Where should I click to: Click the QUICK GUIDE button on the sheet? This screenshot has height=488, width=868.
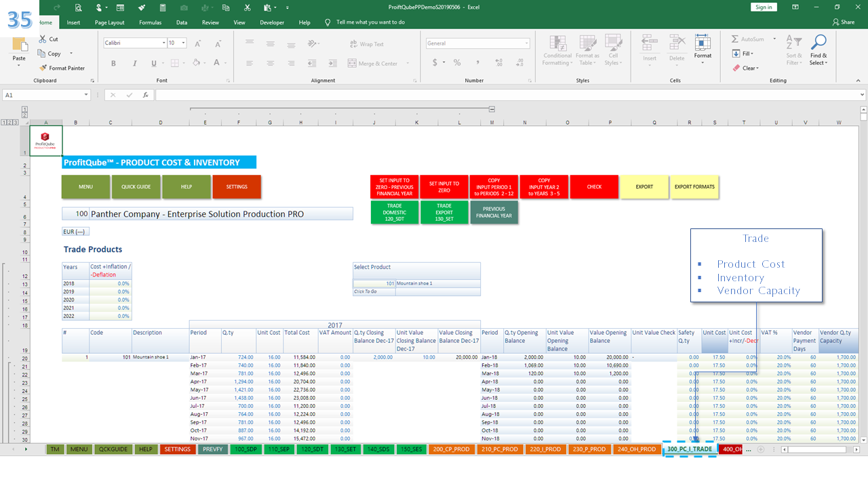click(x=136, y=187)
